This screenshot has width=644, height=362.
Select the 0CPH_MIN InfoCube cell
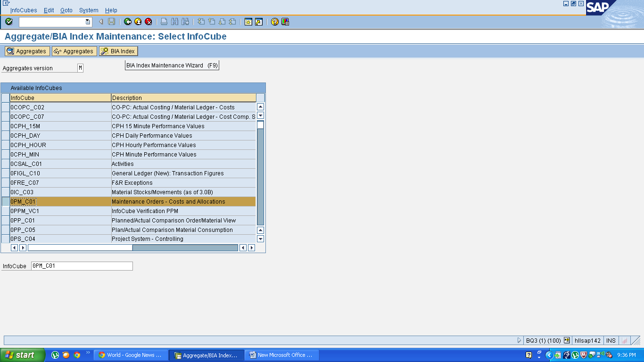(60, 154)
